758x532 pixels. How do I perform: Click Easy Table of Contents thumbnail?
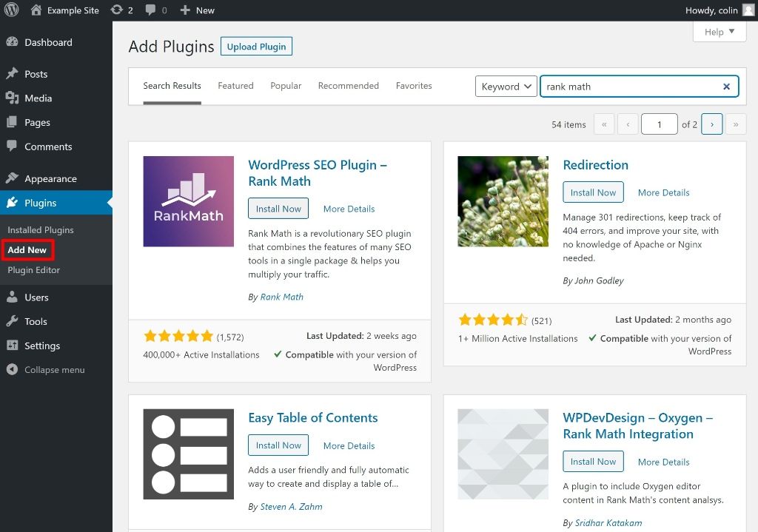(x=189, y=454)
